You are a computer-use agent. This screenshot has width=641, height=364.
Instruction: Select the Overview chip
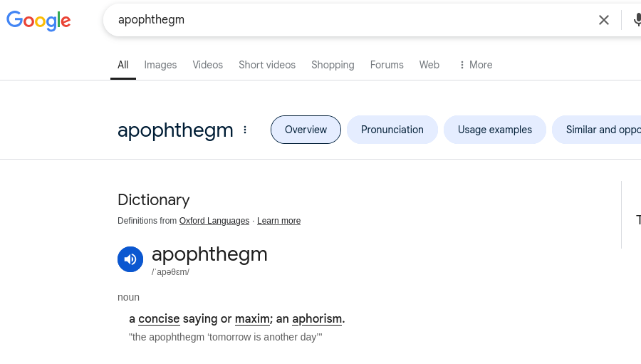tap(306, 130)
